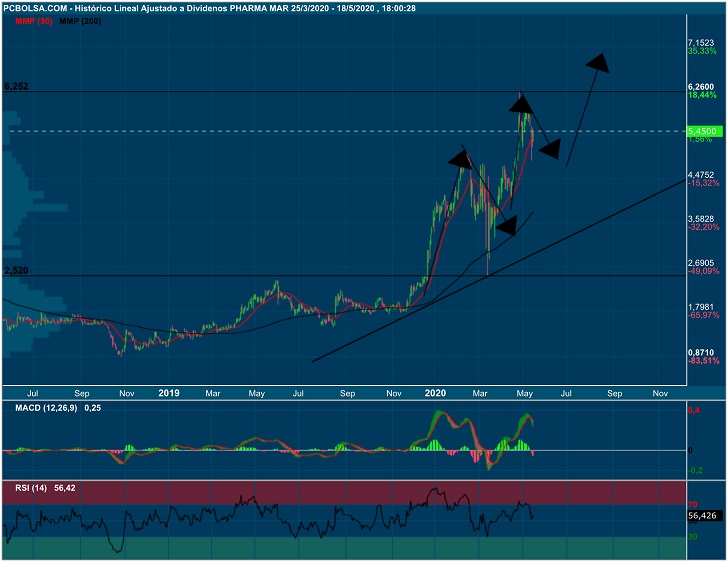
Task: Click the -32,20% percentage label
Action: pyautogui.click(x=703, y=227)
